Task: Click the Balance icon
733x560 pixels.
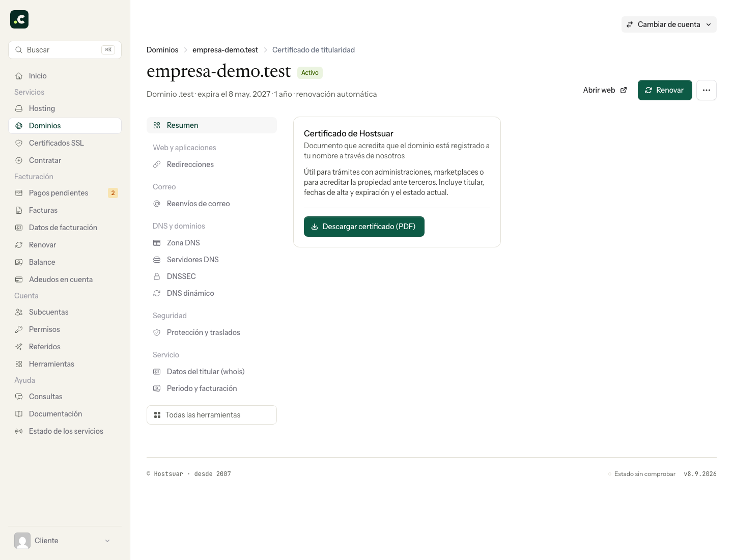Action: 19,262
